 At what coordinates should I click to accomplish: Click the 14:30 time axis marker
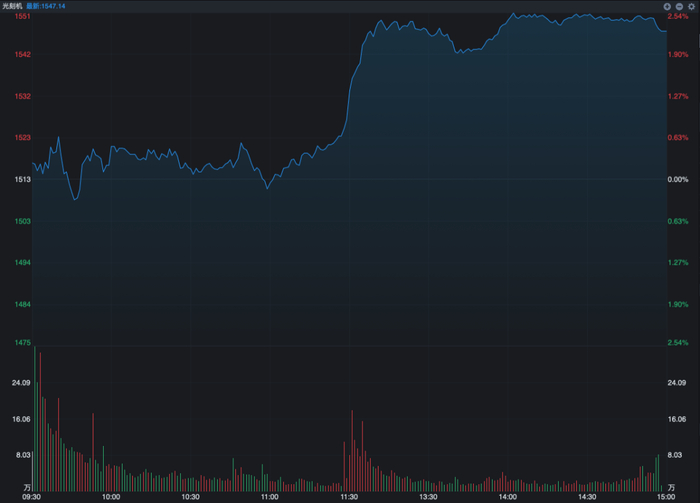pos(587,497)
